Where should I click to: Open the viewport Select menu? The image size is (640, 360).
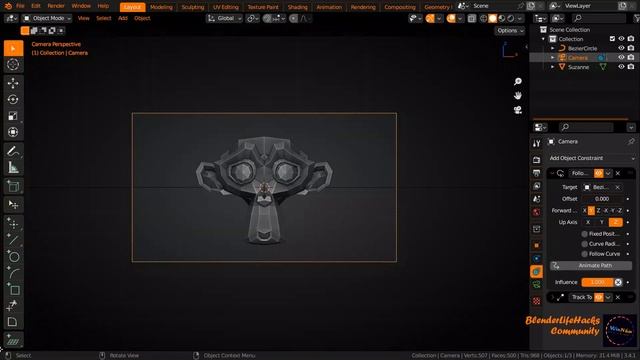point(103,18)
